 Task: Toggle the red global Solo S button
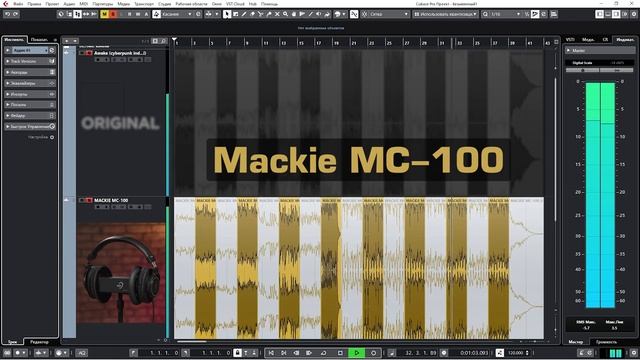(113, 14)
